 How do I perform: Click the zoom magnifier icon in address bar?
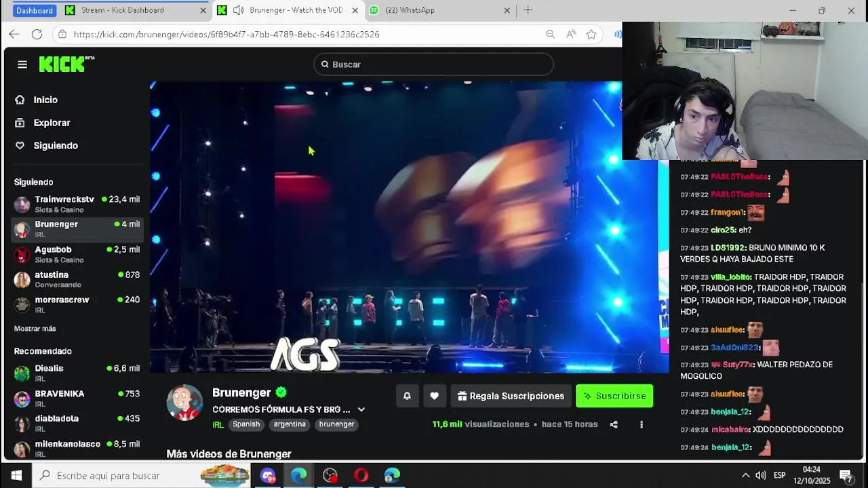pos(551,35)
